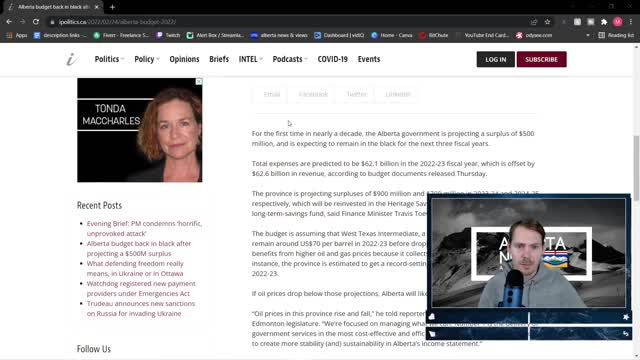The height and width of the screenshot is (360, 640).
Task: Open the Reading list panel
Action: pos(616,36)
